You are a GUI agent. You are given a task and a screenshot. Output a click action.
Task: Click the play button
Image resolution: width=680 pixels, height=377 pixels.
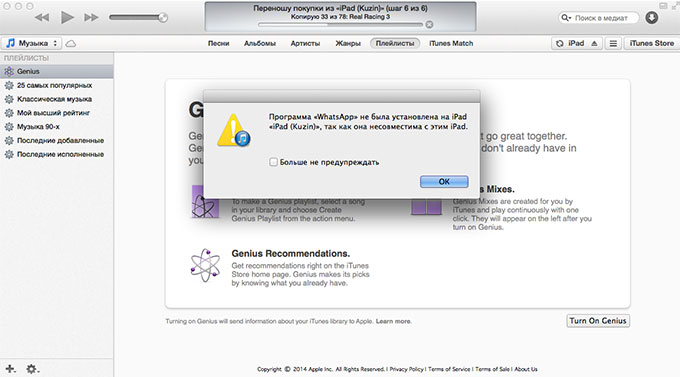click(x=67, y=17)
